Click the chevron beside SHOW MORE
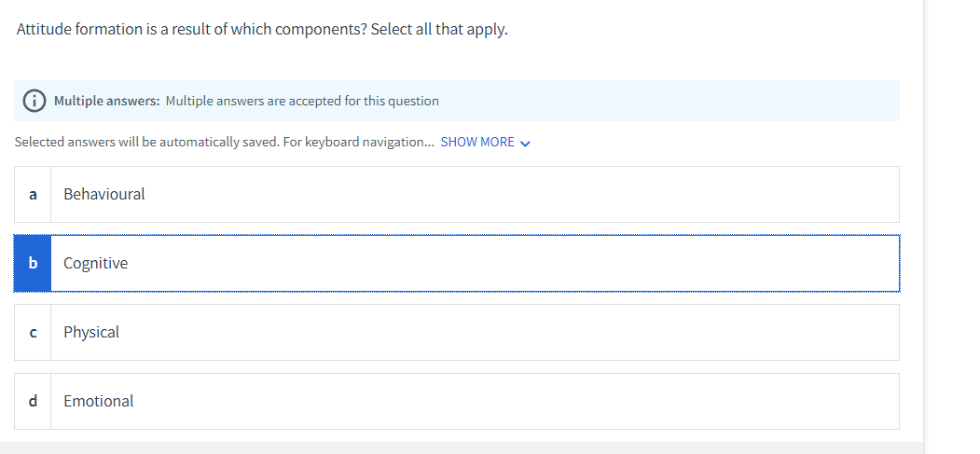Viewport: 980px width, 454px height. [526, 144]
